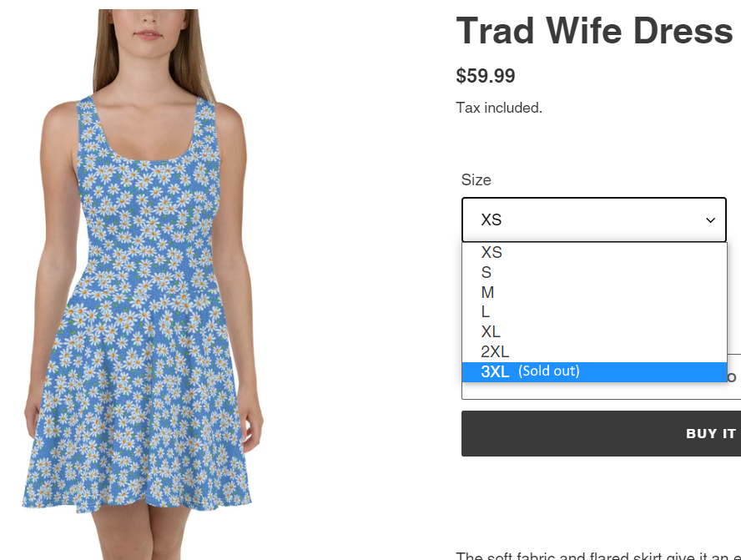Select the L size option
741x560 pixels.
click(x=594, y=312)
